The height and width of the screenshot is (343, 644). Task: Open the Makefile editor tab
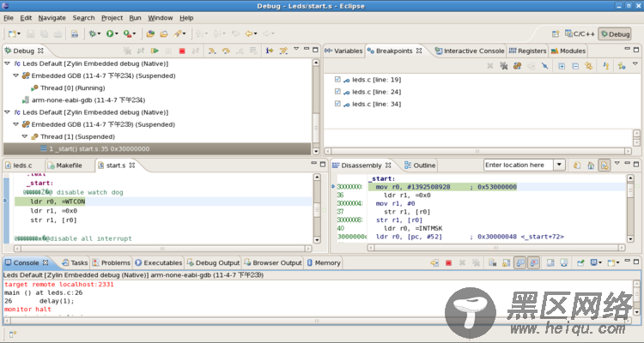65,165
